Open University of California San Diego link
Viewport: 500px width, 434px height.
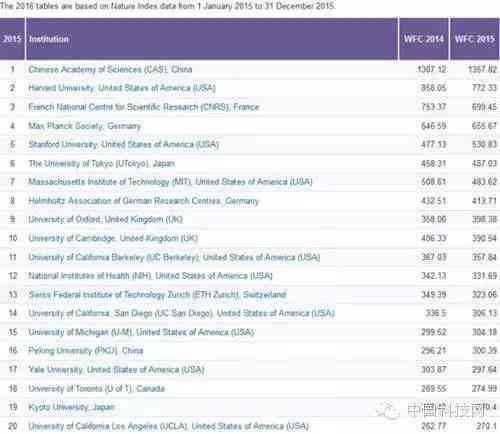[x=181, y=313]
